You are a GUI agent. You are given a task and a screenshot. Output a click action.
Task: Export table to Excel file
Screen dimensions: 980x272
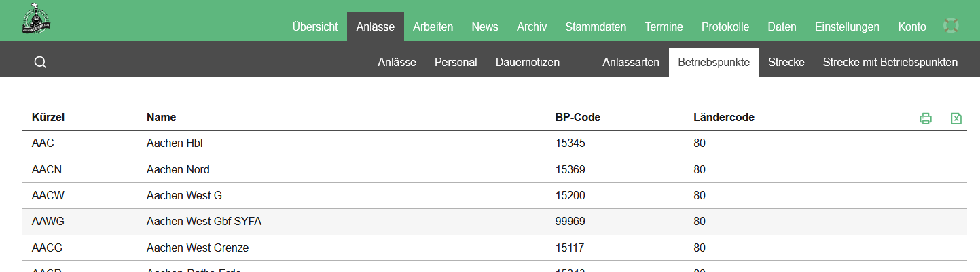[x=956, y=118]
